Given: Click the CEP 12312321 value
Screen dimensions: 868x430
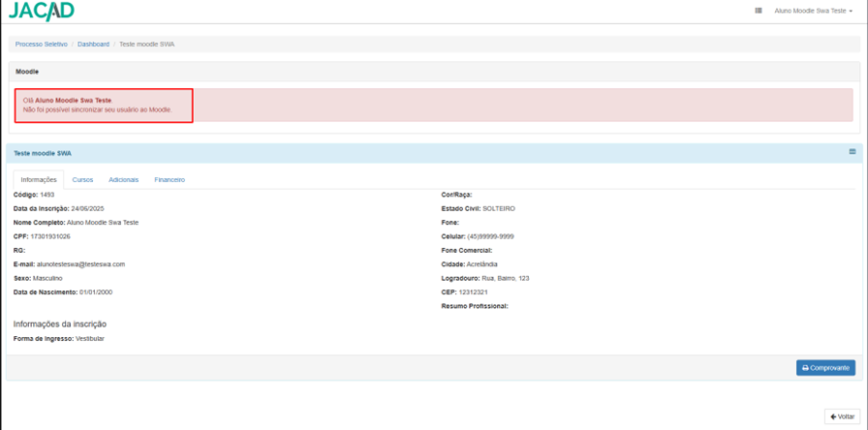Looking at the screenshot, I should point(472,292).
